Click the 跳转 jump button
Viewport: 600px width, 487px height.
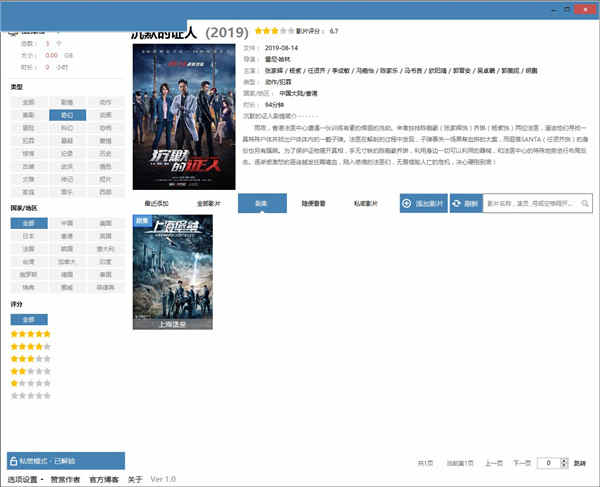pyautogui.click(x=580, y=463)
